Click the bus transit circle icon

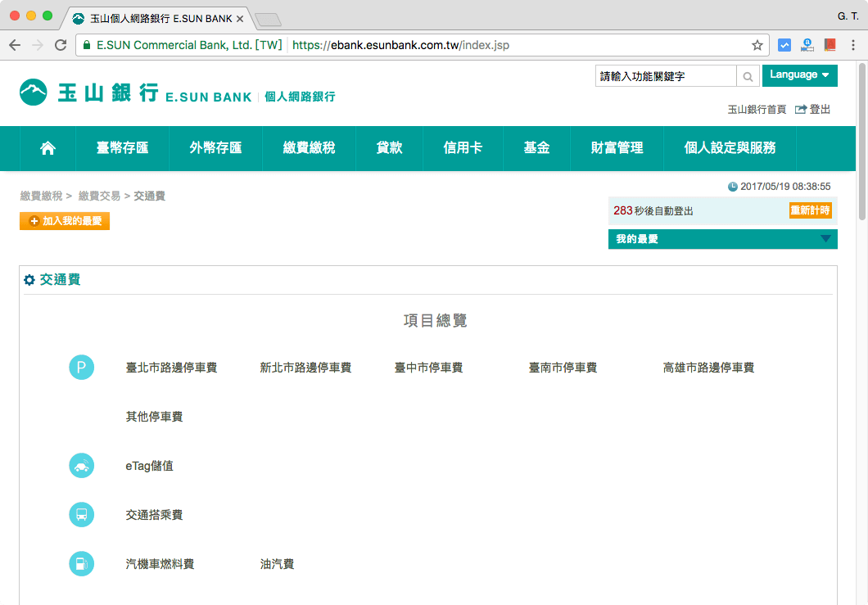click(x=82, y=515)
